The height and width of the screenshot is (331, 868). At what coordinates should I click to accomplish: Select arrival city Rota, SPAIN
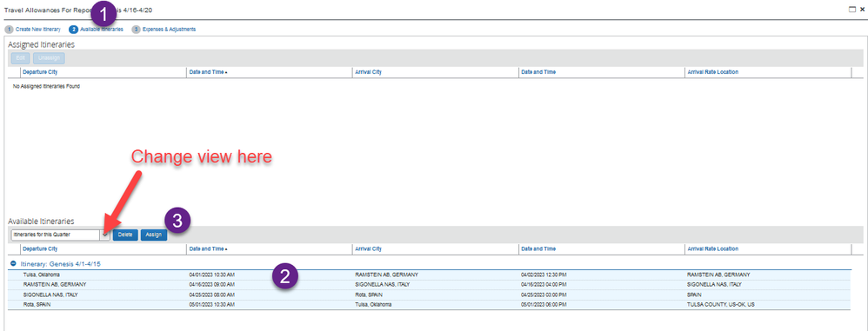(x=370, y=295)
